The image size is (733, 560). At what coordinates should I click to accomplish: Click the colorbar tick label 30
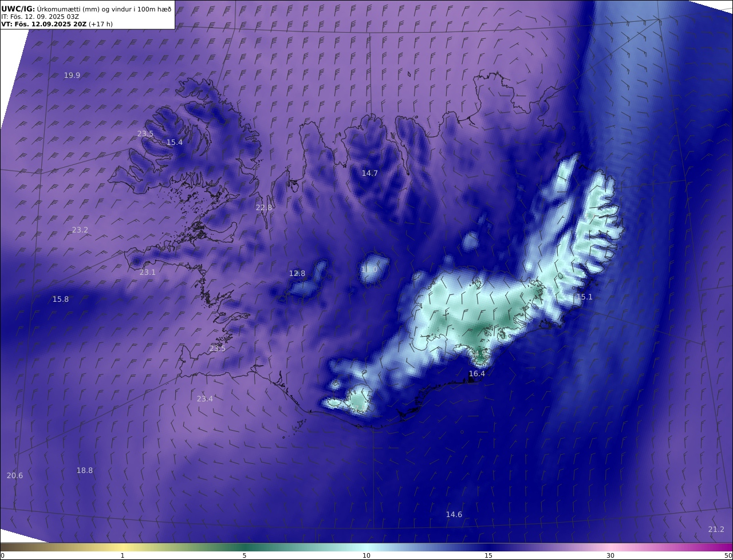pos(610,555)
